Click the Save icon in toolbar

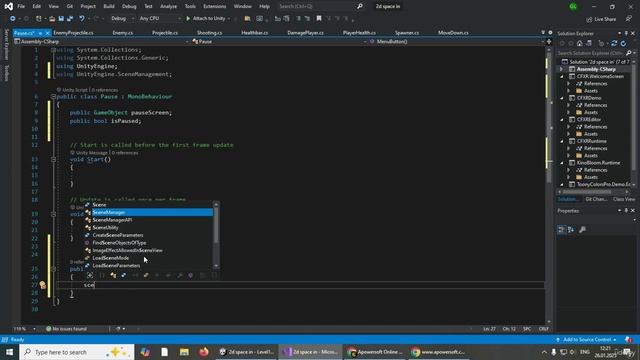[61, 19]
